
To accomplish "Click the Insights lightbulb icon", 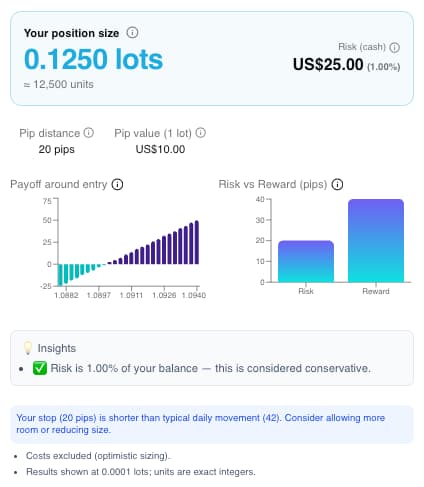I will [28, 348].
